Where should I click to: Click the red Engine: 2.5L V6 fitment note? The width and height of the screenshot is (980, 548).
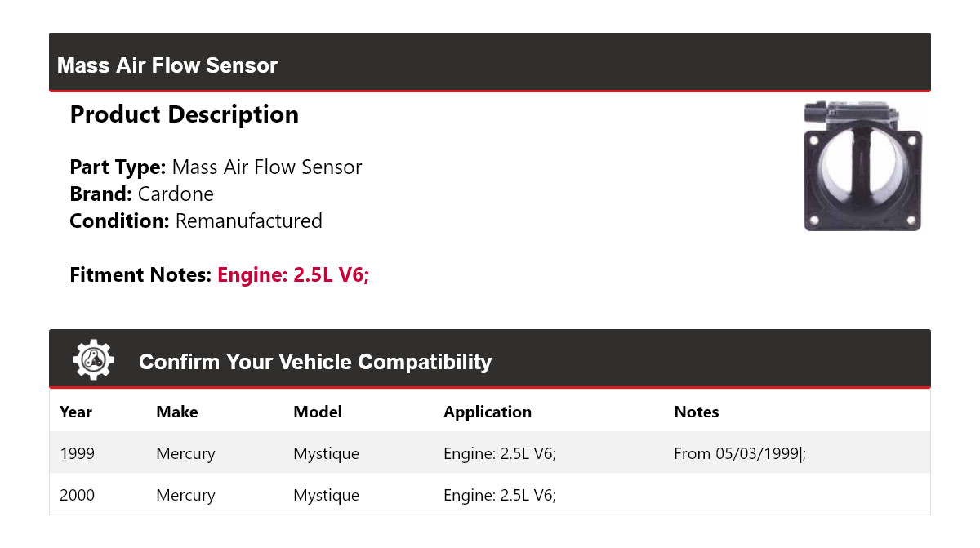[293, 275]
